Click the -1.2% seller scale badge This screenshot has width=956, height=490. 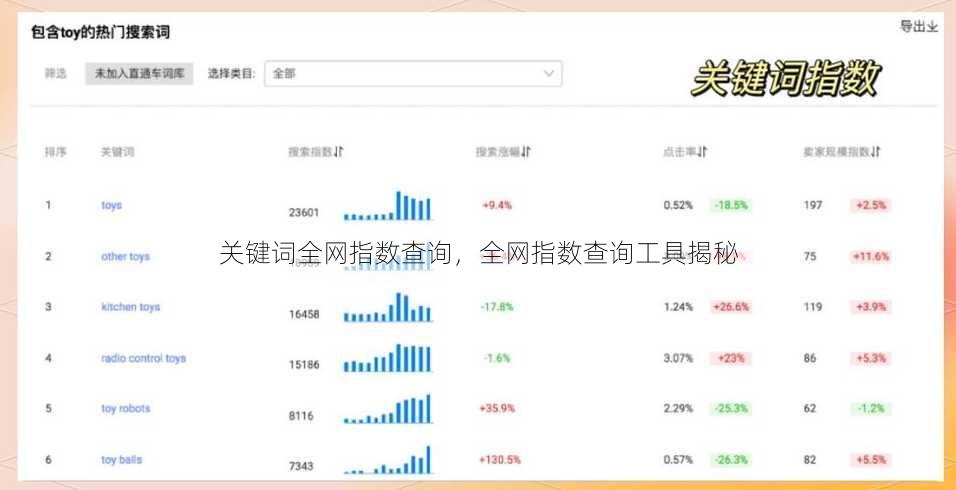point(871,408)
